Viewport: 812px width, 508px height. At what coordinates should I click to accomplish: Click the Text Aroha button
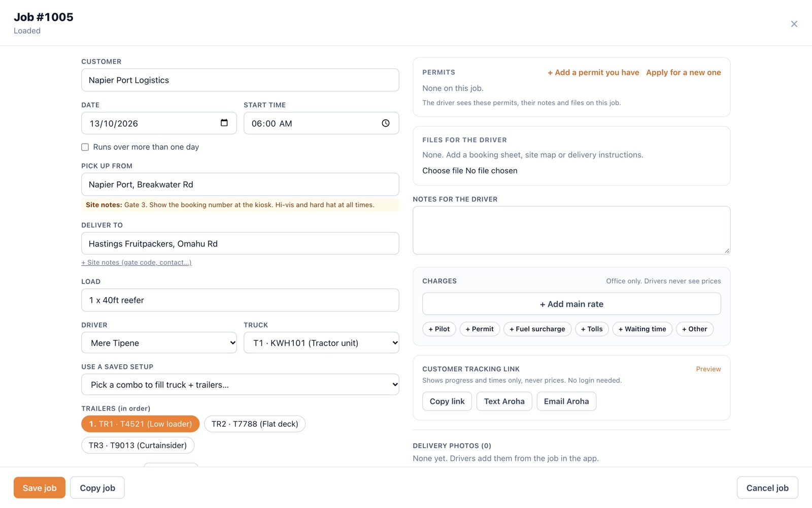point(504,401)
